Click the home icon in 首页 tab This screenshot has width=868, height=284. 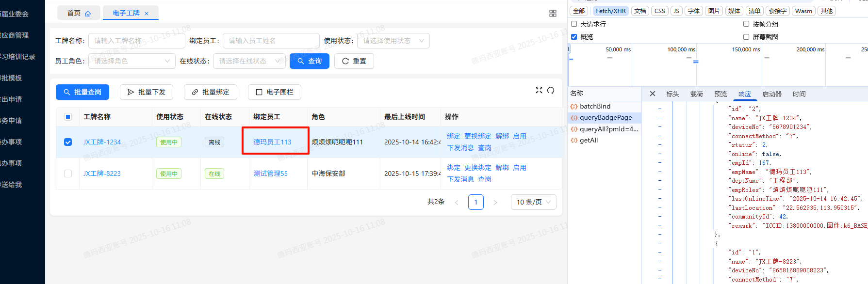[88, 14]
